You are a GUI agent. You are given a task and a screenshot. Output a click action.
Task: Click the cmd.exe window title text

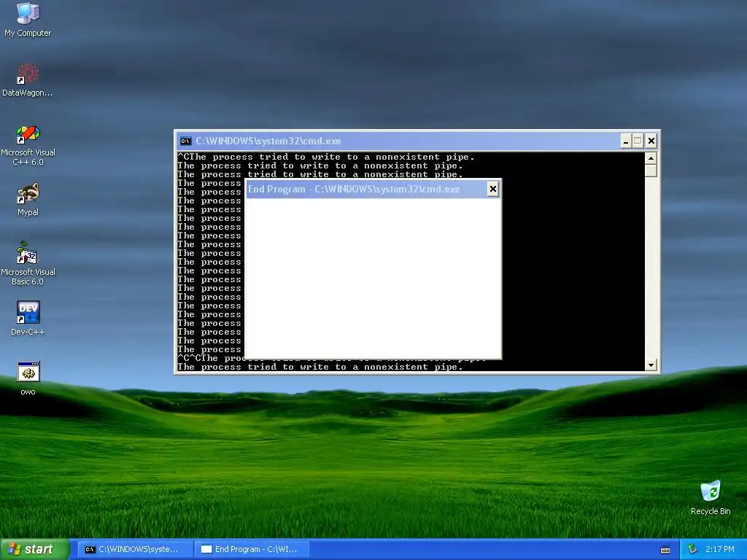click(x=268, y=141)
